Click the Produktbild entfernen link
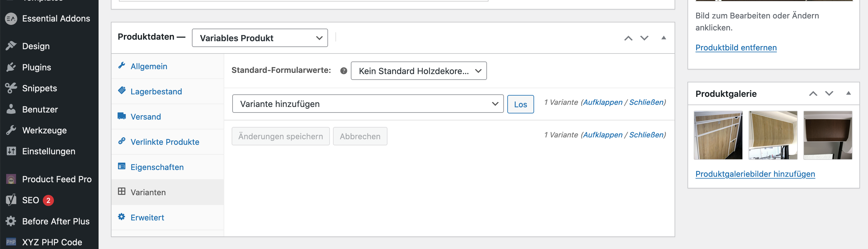This screenshot has height=249, width=868. coord(736,47)
